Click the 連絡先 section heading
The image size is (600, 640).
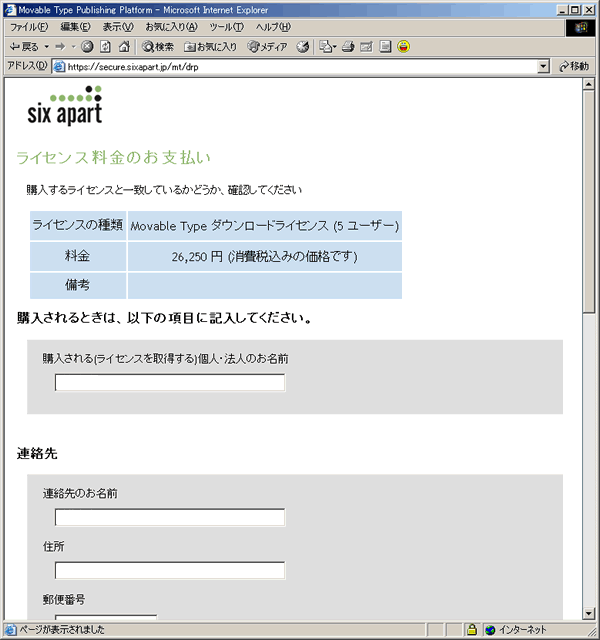click(37, 453)
